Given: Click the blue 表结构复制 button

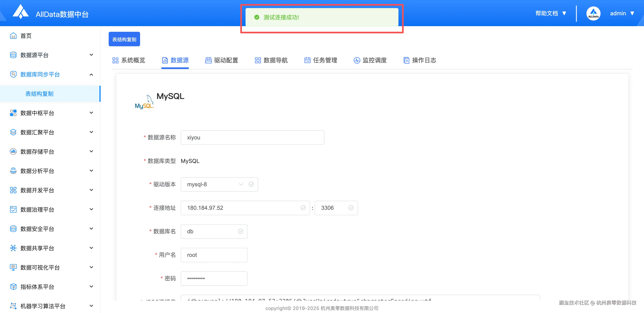Looking at the screenshot, I should coord(124,39).
